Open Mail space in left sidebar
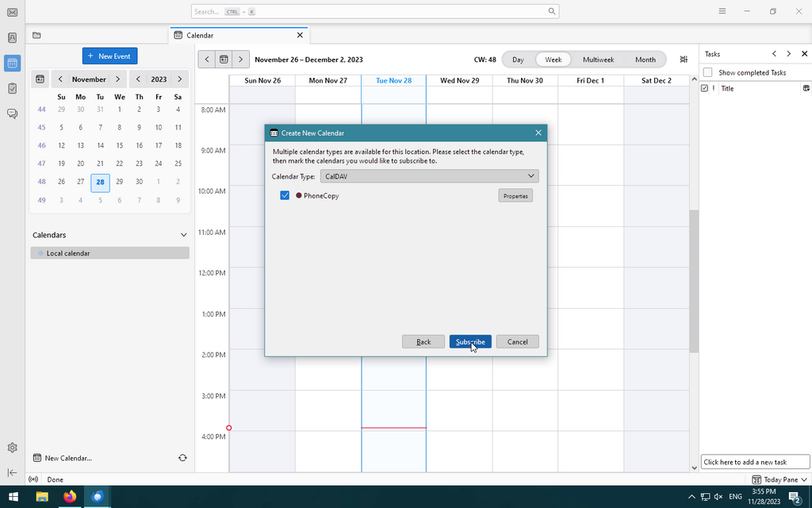 click(x=12, y=12)
